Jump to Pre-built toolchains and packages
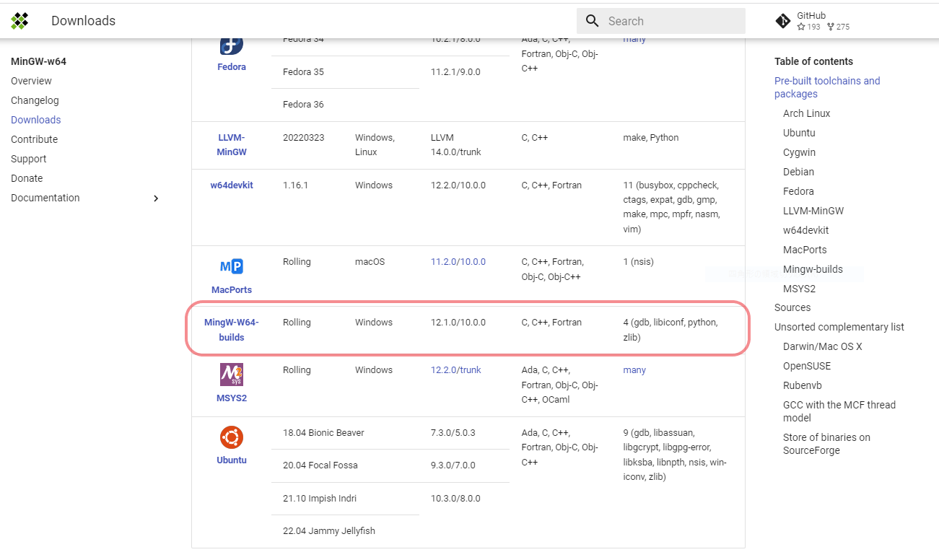 827,87
